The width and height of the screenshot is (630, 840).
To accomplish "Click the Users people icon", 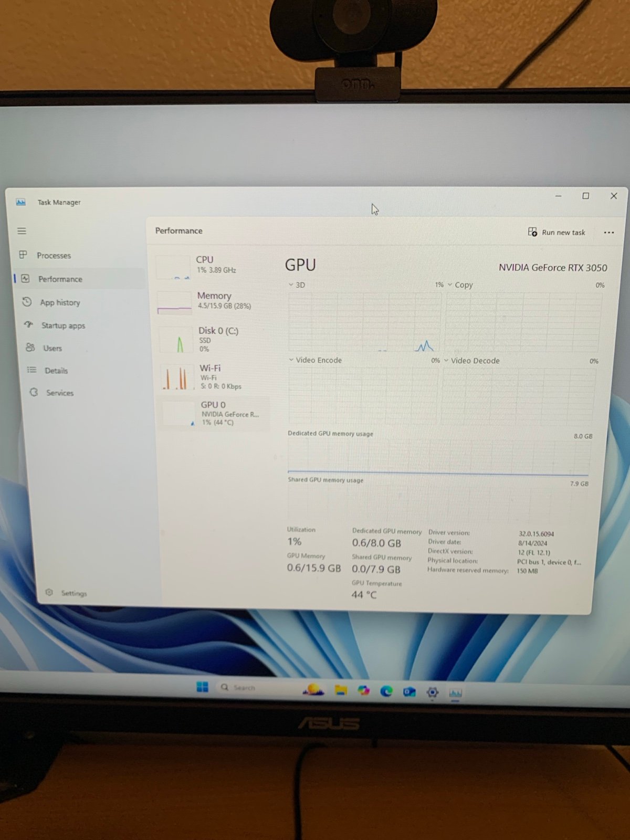I will point(30,348).
